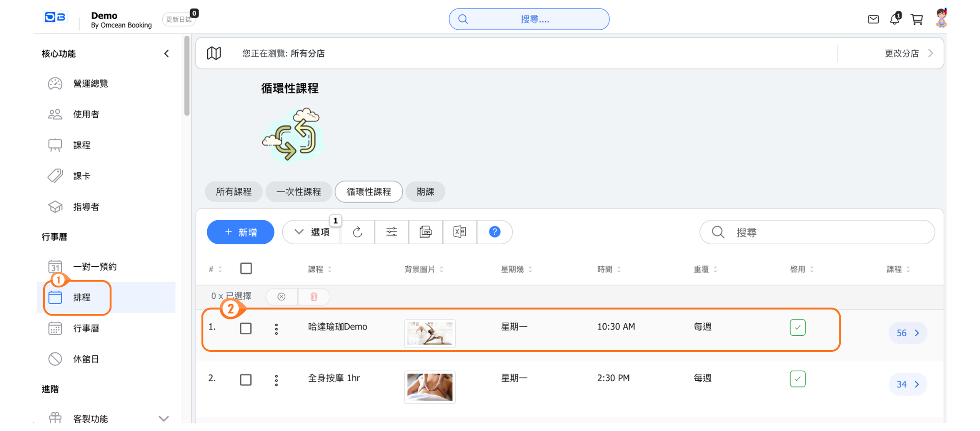Open the filter settings sliders icon

coord(391,232)
